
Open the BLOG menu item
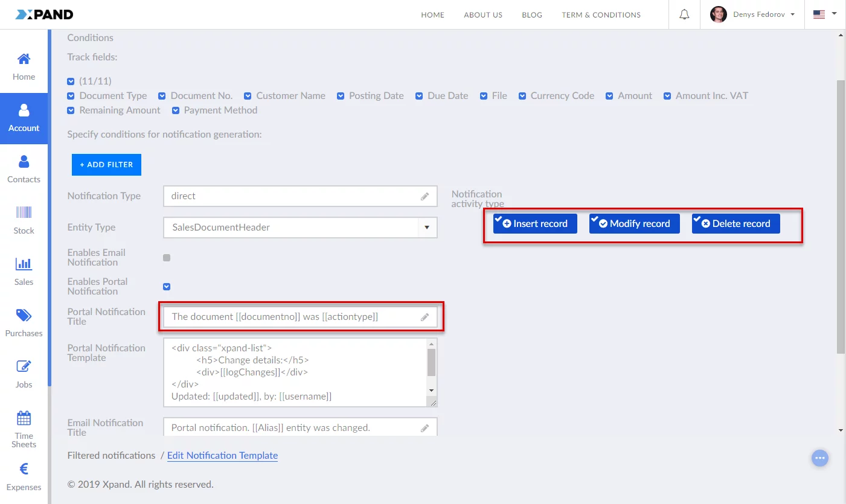(531, 15)
